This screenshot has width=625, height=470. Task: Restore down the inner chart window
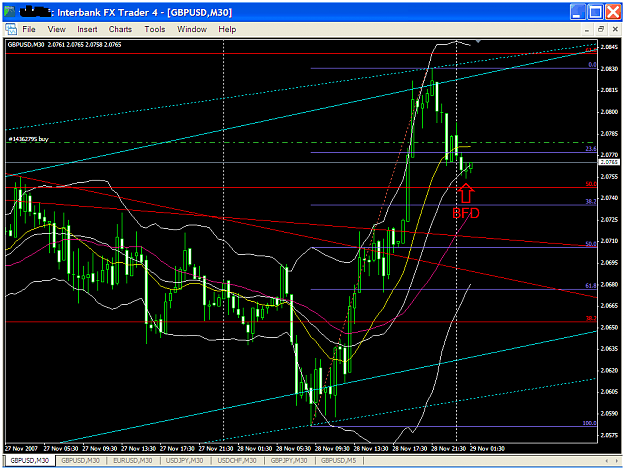[601, 29]
